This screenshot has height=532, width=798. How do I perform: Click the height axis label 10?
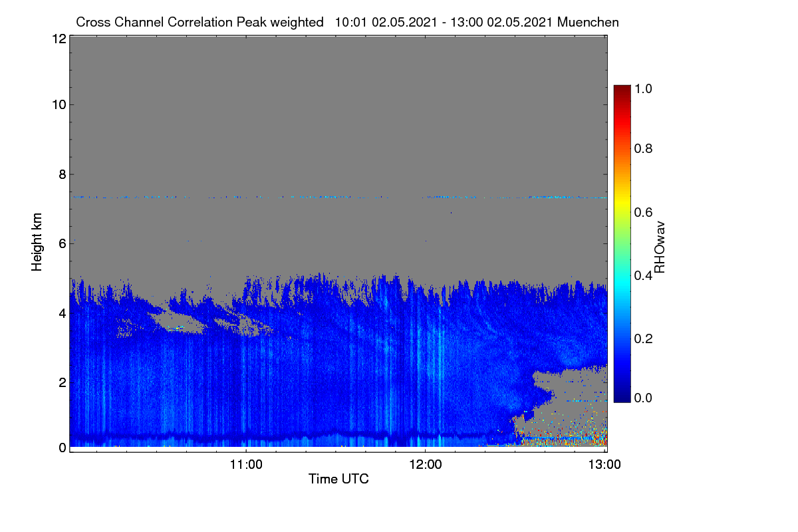pyautogui.click(x=58, y=104)
